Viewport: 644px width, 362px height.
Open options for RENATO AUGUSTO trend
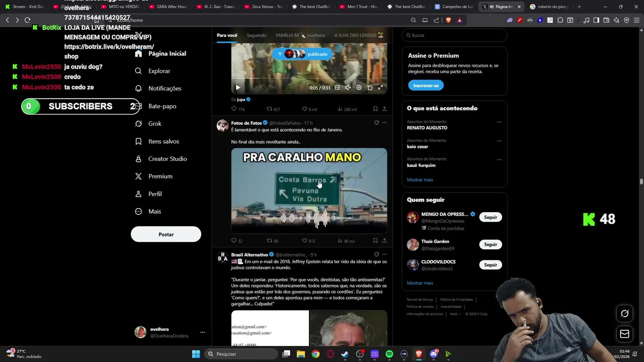click(x=499, y=122)
